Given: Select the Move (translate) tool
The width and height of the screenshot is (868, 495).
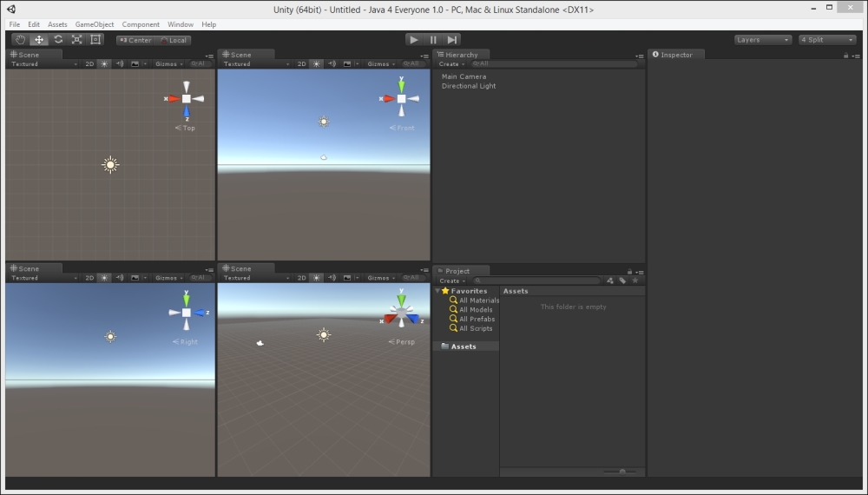Looking at the screenshot, I should click(x=39, y=40).
